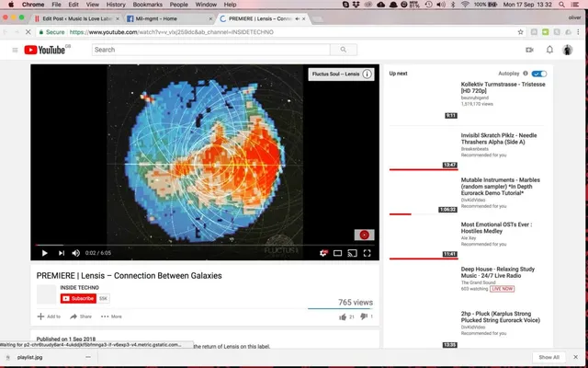Open the History menu
The width and height of the screenshot is (588, 368).
point(116,5)
